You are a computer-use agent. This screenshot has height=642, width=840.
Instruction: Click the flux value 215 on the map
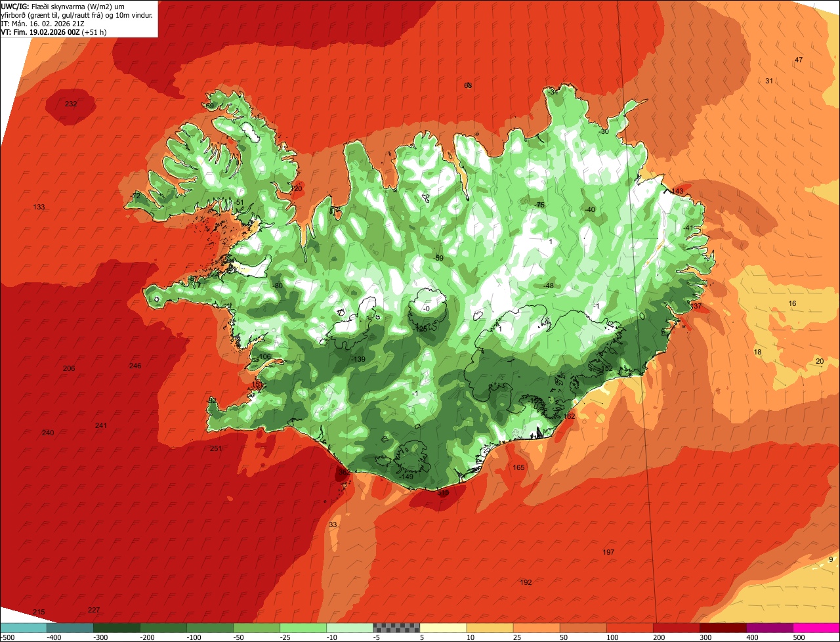(39, 612)
